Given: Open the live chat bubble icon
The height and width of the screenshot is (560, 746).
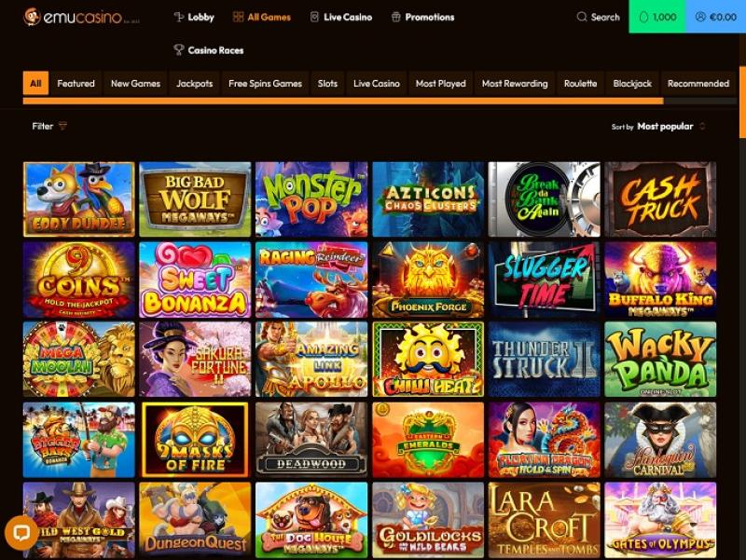Looking at the screenshot, I should 21,532.
